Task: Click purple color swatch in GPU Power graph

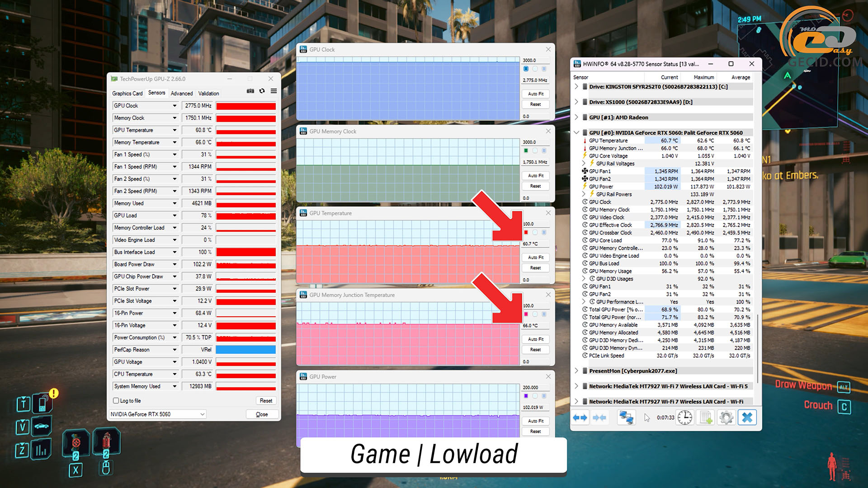Action: 526,396
